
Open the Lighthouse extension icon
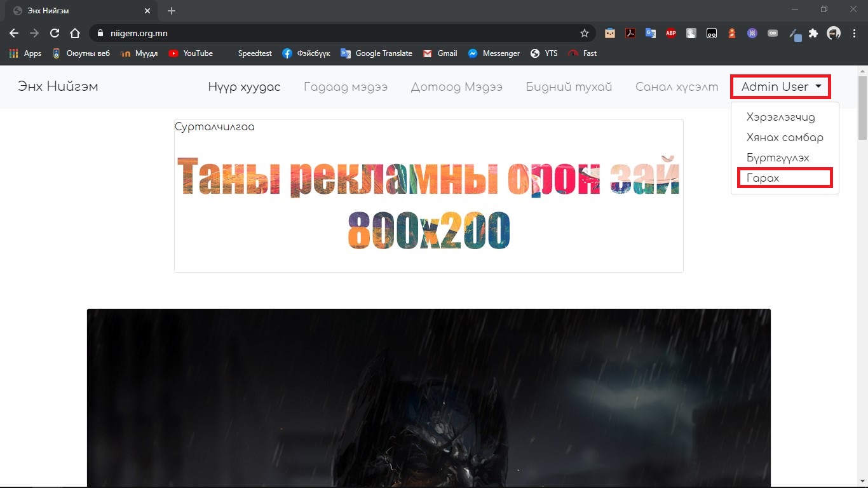pyautogui.click(x=732, y=33)
